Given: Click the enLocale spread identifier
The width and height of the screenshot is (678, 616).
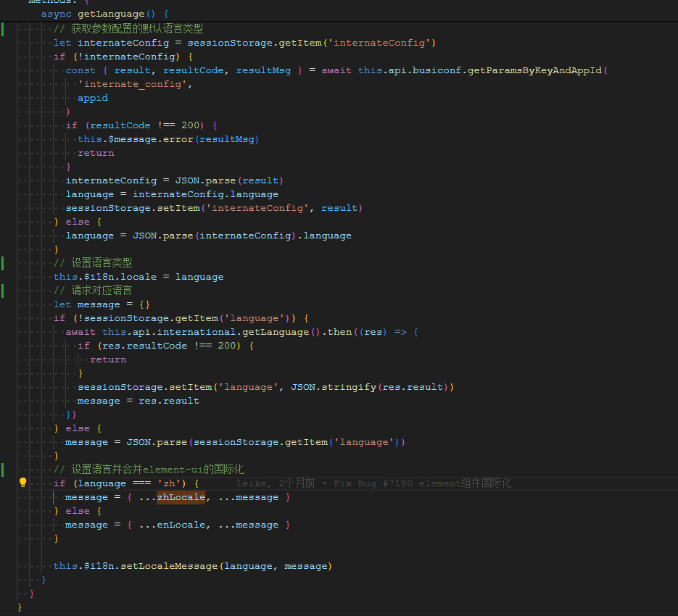Looking at the screenshot, I should (x=181, y=525).
